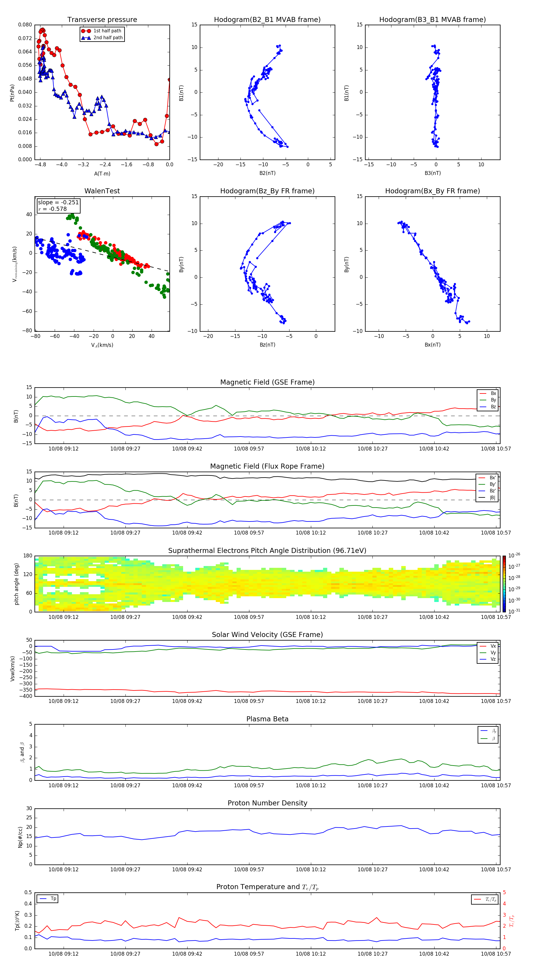The width and height of the screenshot is (535, 980).
Task: Click 'VA(km/s)' axis label under WalenTest
Action: (102, 345)
